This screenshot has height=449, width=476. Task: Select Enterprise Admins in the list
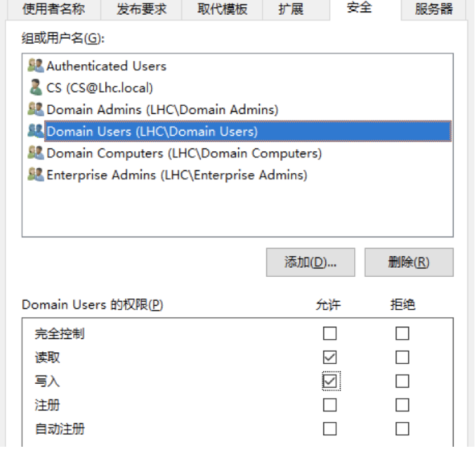click(176, 175)
